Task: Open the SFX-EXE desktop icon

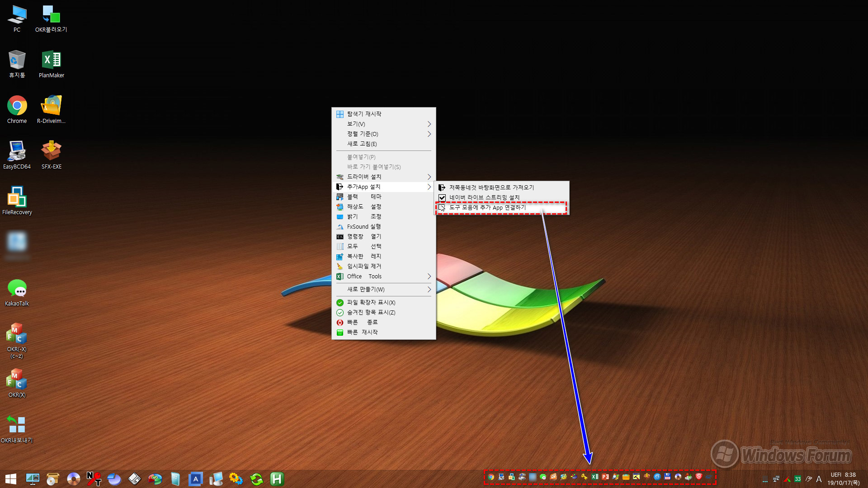Action: click(x=51, y=155)
